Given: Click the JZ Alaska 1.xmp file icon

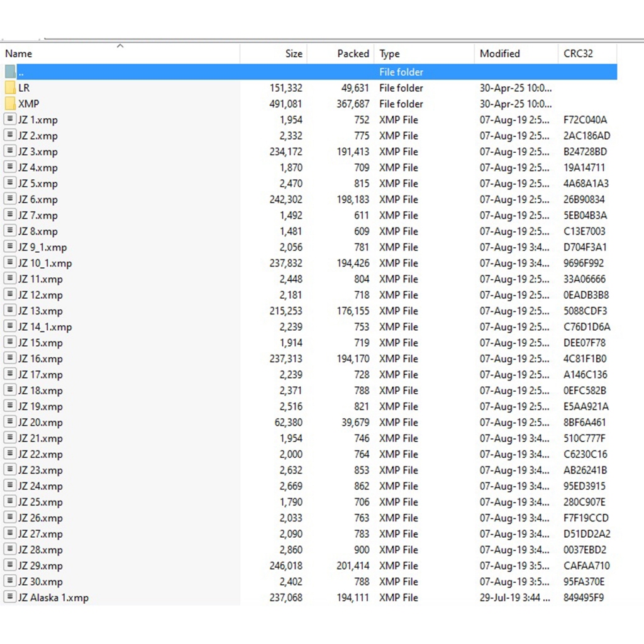Looking at the screenshot, I should tap(10, 597).
